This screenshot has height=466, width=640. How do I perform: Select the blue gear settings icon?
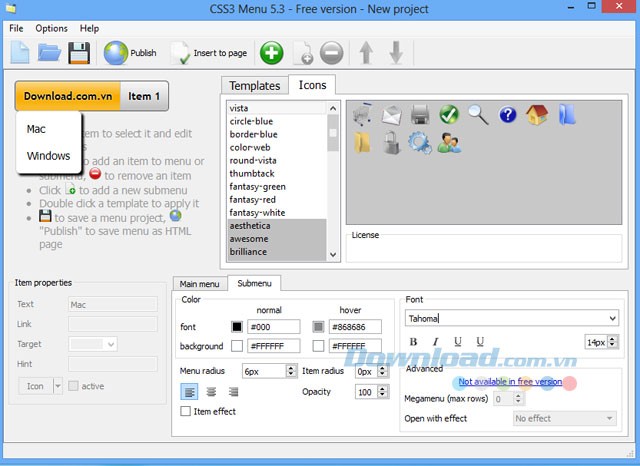coord(420,143)
